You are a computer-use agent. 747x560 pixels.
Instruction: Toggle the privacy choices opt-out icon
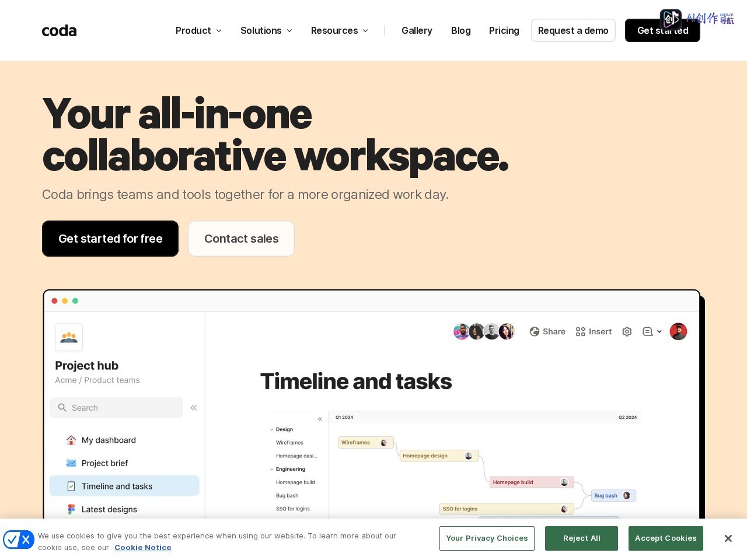tap(19, 540)
